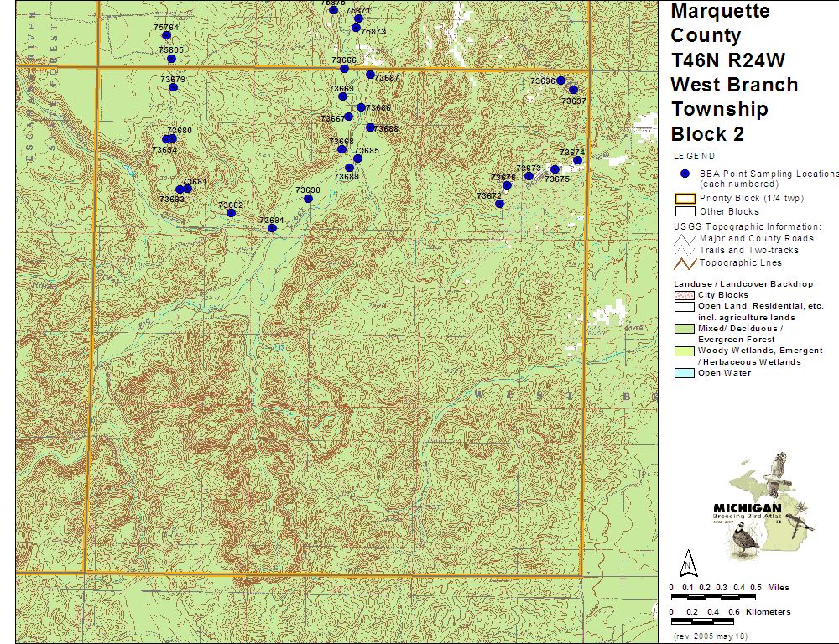Click sampling point 73679 on the map

173,87
